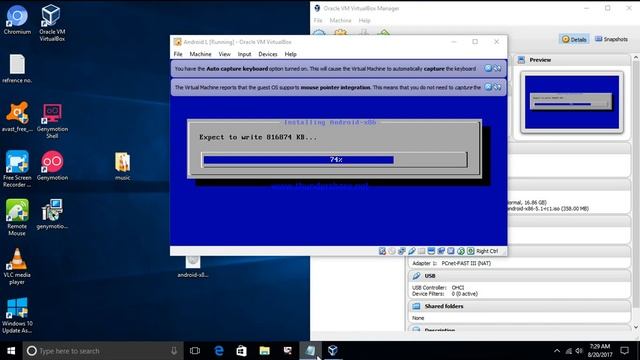Collapse the Shared folders section header
Screen dimensions: 640x360
(519, 306)
